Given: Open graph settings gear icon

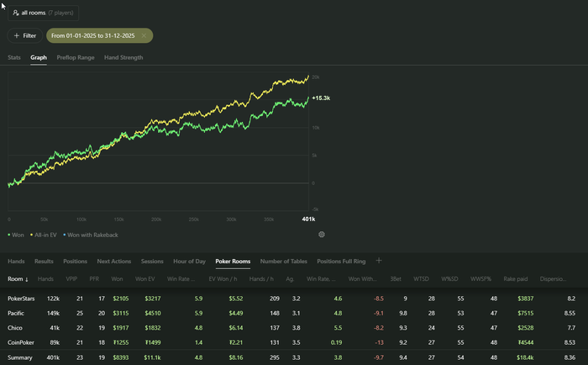Looking at the screenshot, I should coord(322,235).
